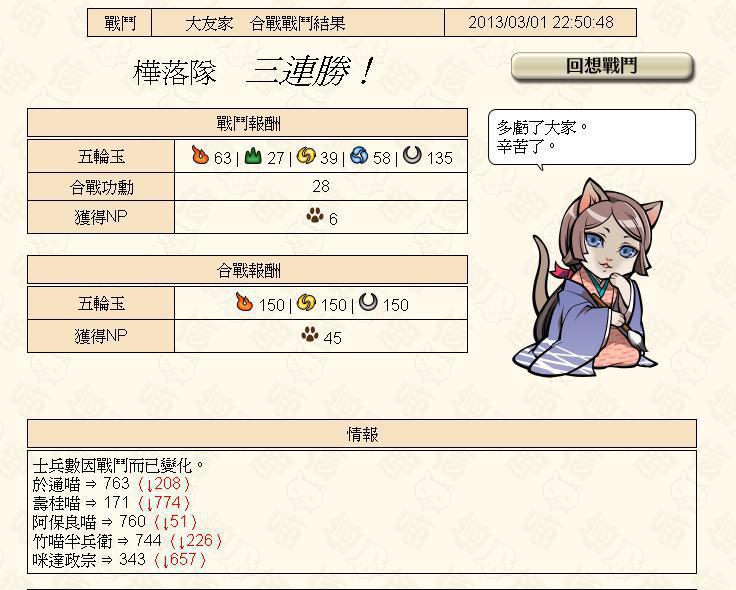Click the fire orb icon in 合戰報酬

pyautogui.click(x=244, y=302)
